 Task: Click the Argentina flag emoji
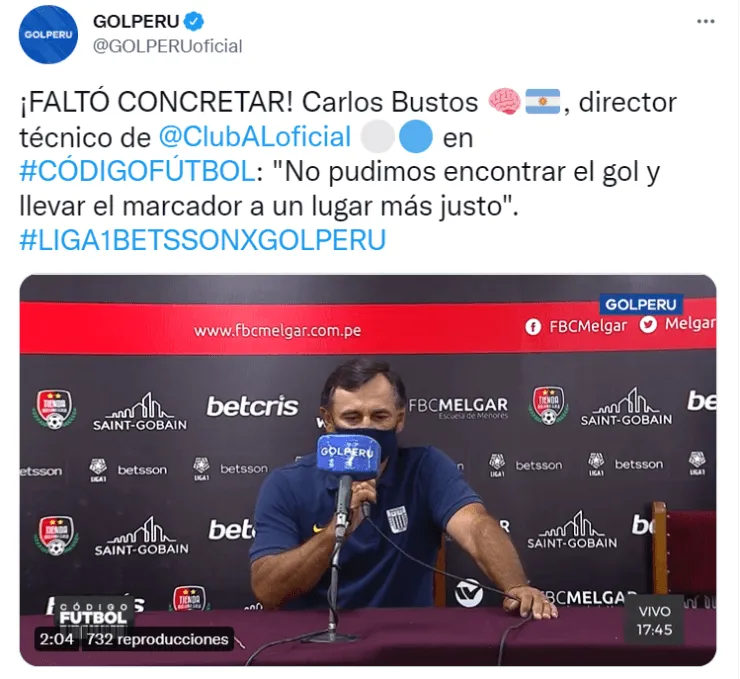click(x=543, y=102)
